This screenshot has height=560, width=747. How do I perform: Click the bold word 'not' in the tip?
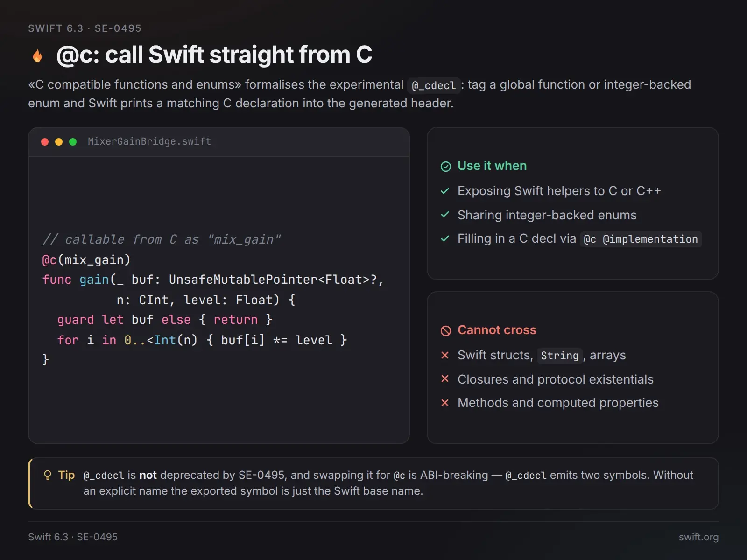pos(148,475)
